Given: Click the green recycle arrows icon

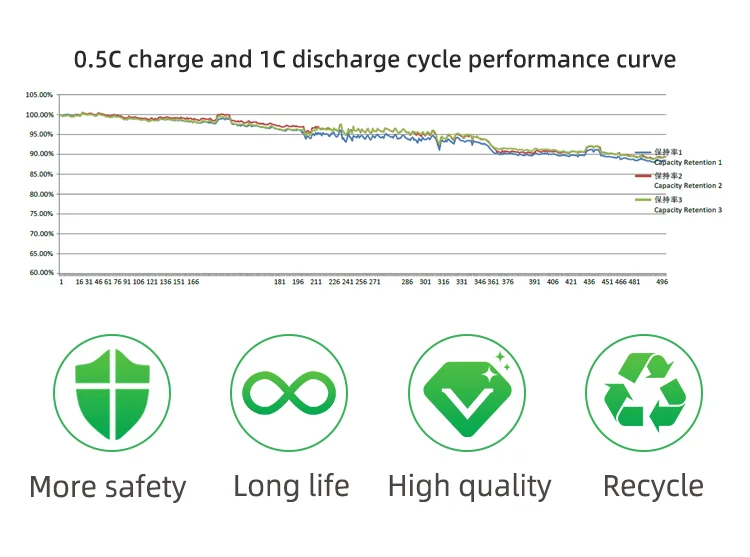Looking at the screenshot, I should pyautogui.click(x=644, y=393).
